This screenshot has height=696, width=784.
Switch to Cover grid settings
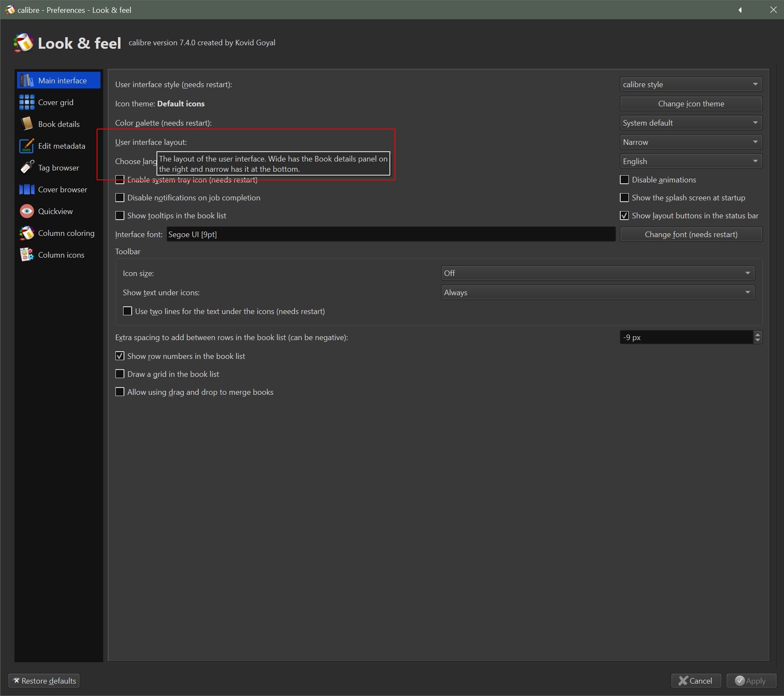(59, 102)
